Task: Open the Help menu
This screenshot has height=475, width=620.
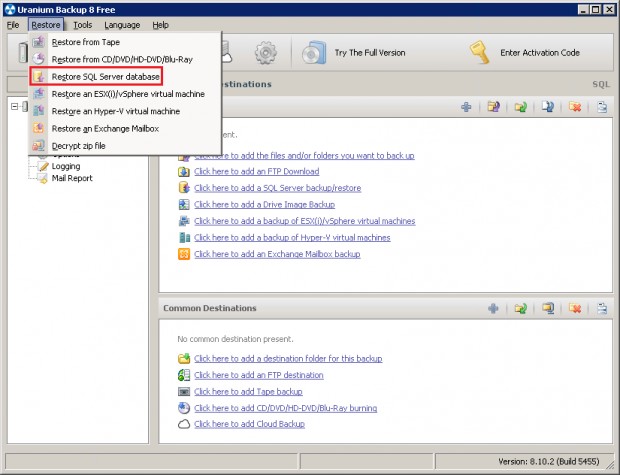Action: click(161, 25)
